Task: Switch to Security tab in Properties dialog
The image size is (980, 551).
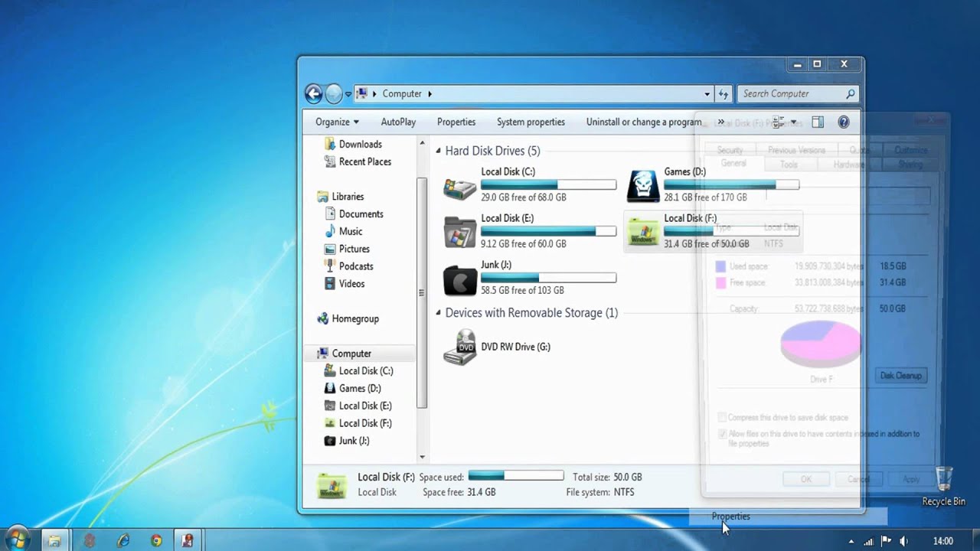Action: (730, 150)
